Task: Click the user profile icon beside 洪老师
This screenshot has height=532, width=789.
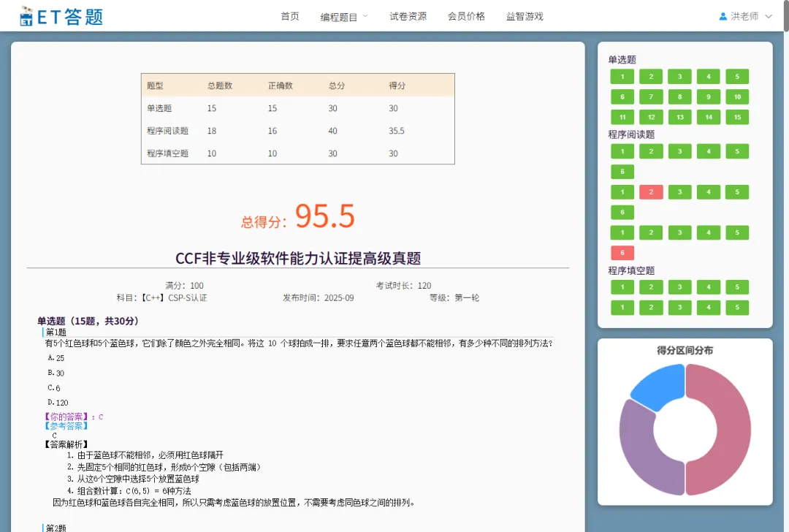Action: 723,15
